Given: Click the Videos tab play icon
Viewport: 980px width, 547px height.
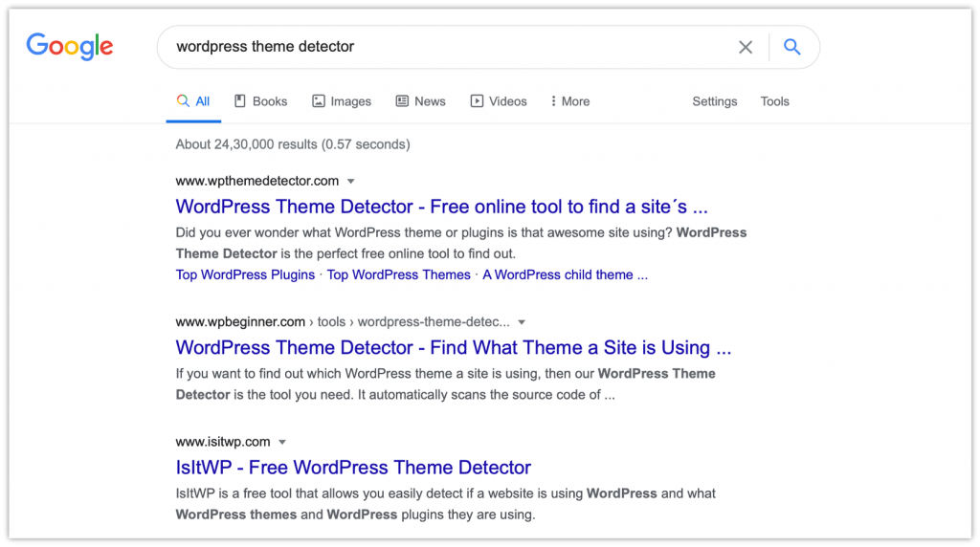Looking at the screenshot, I should coord(477,100).
